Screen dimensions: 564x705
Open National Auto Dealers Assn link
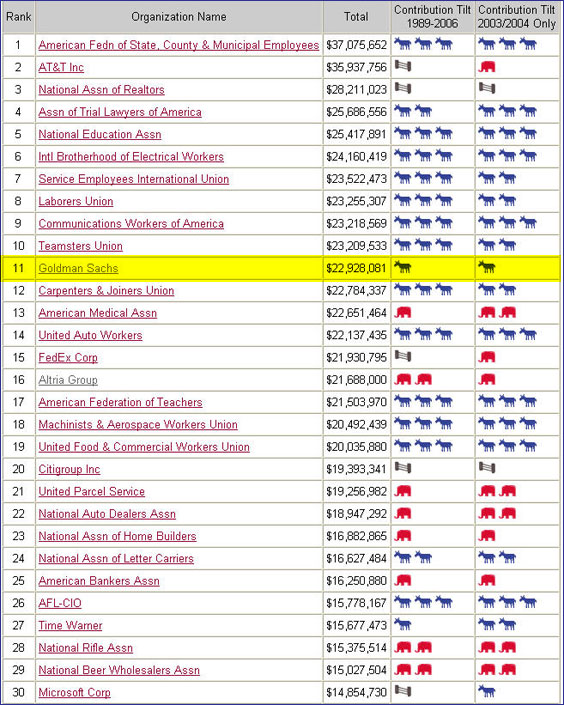107,514
